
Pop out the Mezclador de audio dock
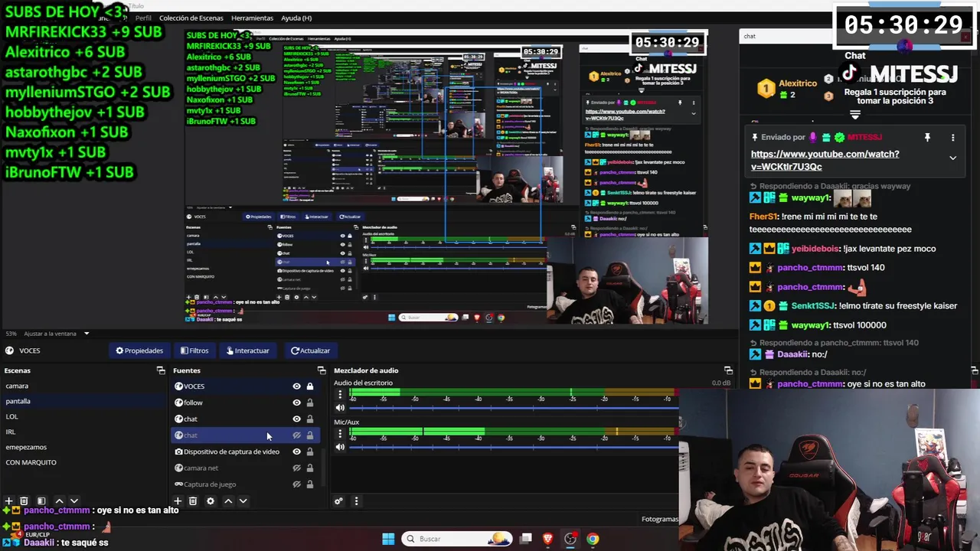728,370
